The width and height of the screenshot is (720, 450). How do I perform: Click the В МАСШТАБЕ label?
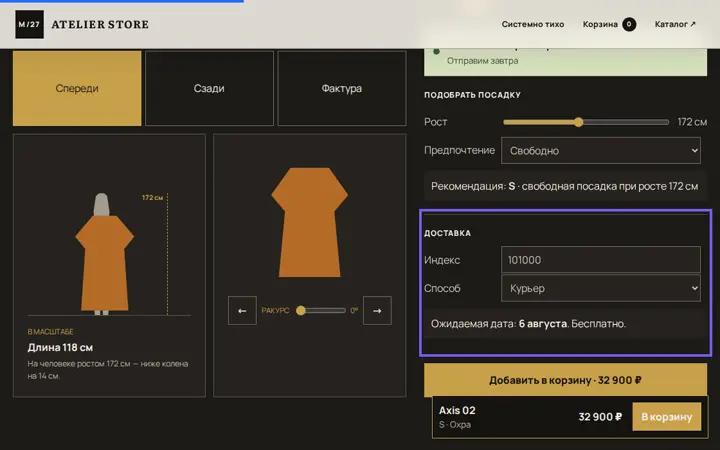[51, 332]
